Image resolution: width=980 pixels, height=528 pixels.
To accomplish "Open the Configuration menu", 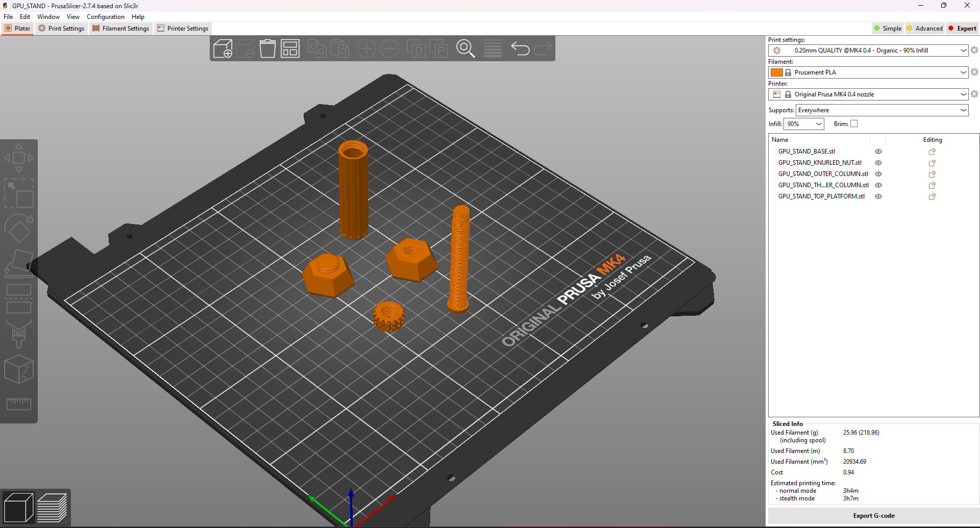I will pos(105,16).
